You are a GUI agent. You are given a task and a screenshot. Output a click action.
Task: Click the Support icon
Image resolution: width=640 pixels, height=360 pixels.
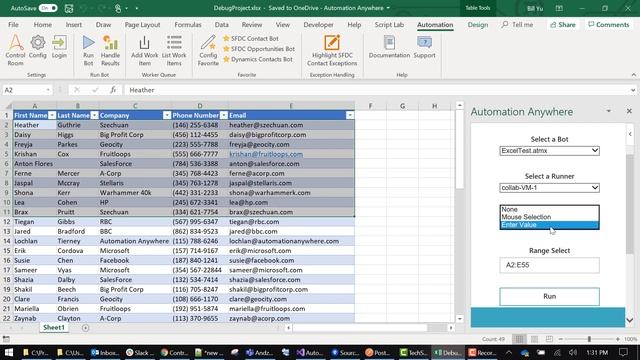coord(424,47)
